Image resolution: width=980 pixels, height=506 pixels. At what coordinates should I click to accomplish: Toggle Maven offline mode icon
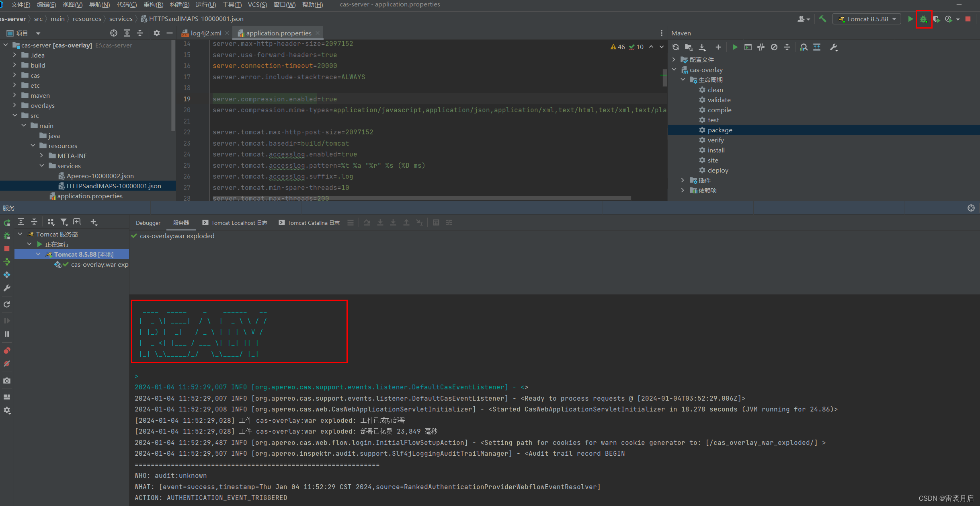click(761, 47)
